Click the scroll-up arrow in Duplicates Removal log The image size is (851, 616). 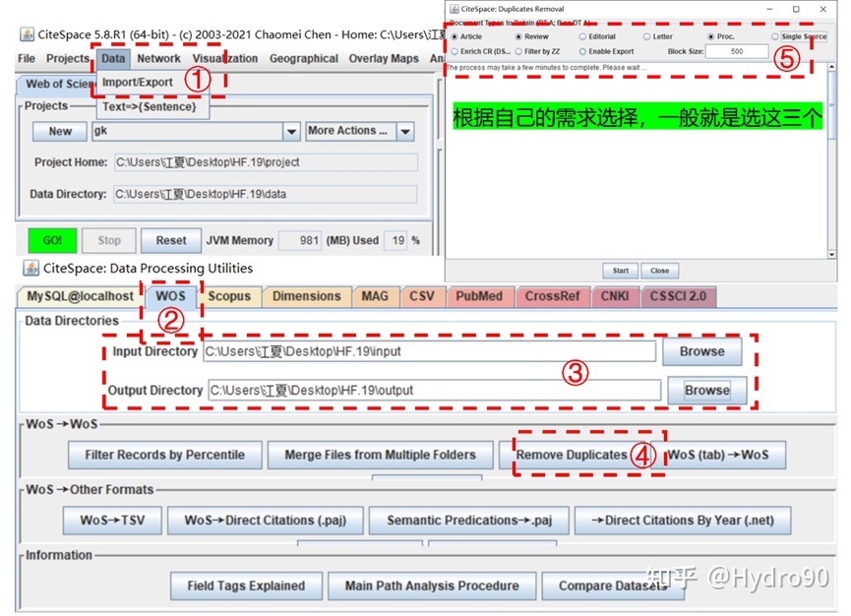coord(831,67)
